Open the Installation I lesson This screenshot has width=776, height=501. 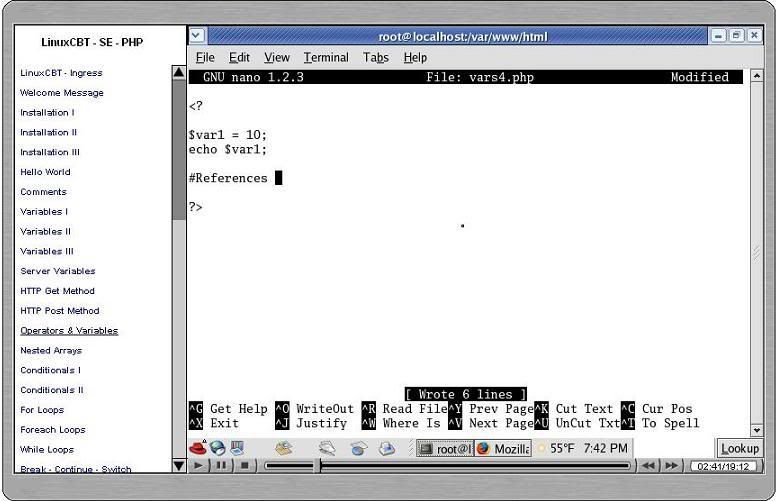point(47,112)
